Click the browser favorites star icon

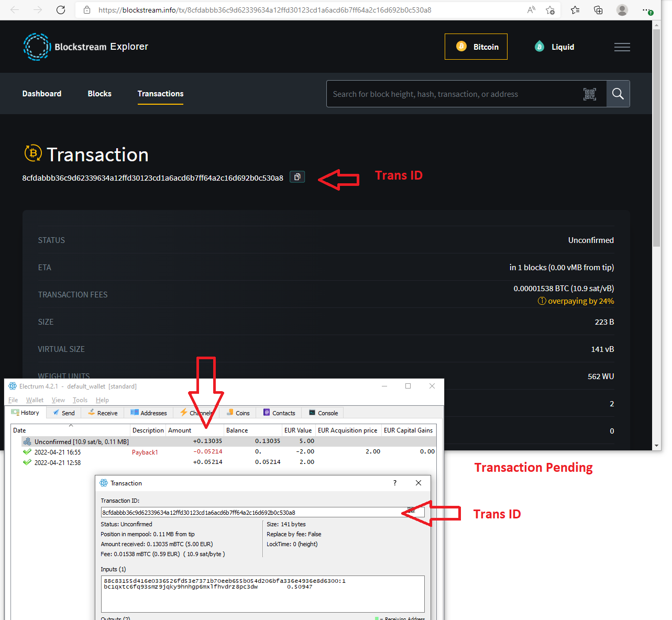click(x=575, y=10)
